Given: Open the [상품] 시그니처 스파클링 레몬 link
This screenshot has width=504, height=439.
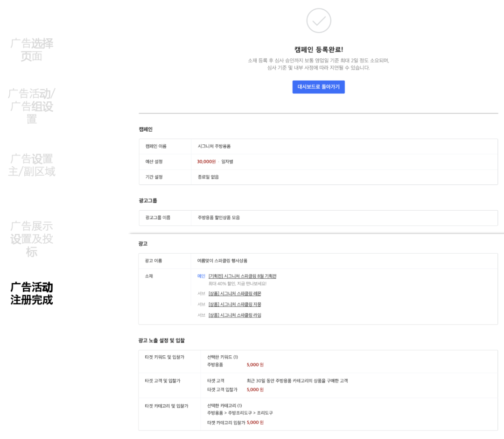Looking at the screenshot, I should click(x=235, y=293).
